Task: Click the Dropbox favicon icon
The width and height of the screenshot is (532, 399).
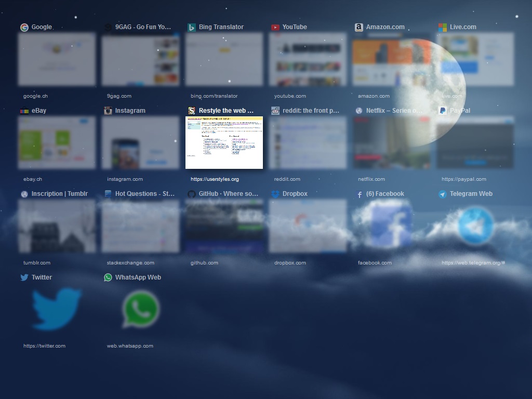Action: tap(275, 194)
